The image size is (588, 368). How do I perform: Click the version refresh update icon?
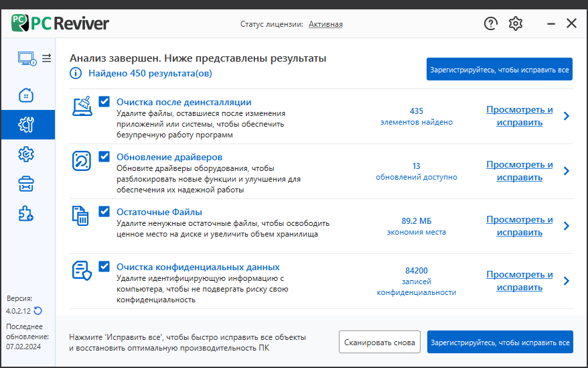pyautogui.click(x=38, y=311)
